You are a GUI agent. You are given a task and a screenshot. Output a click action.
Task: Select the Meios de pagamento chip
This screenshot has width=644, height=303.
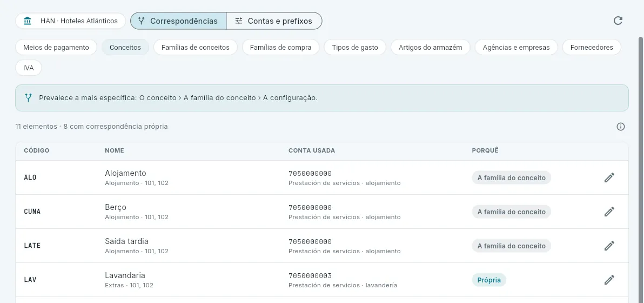pos(56,47)
